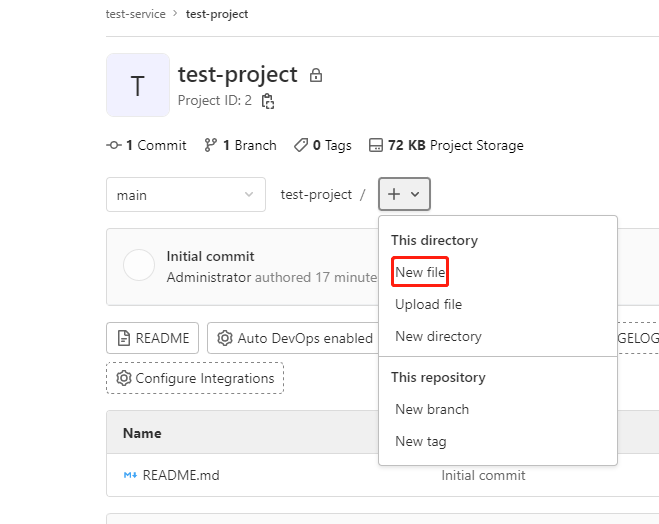Image resolution: width=659 pixels, height=524 pixels.
Task: Click Configure Integrations button
Action: point(195,378)
